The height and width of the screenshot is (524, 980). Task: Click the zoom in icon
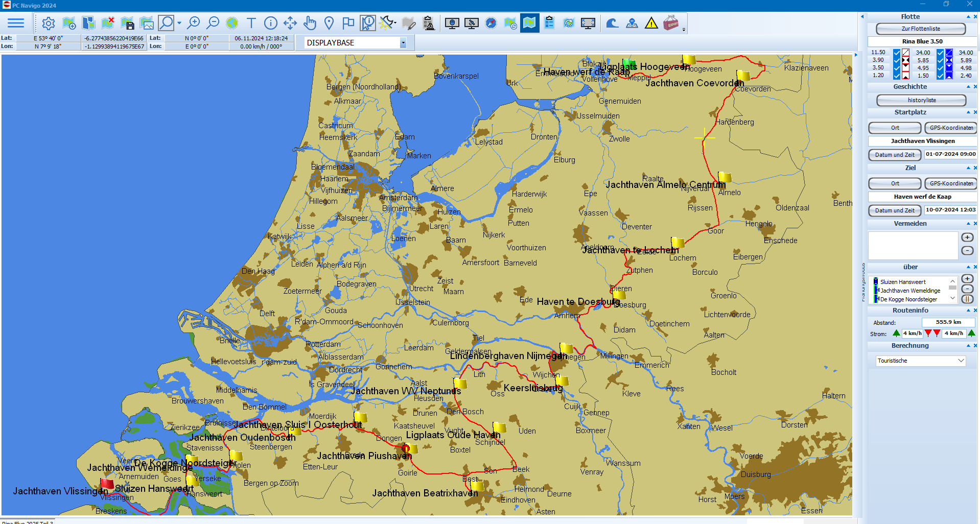(x=194, y=23)
